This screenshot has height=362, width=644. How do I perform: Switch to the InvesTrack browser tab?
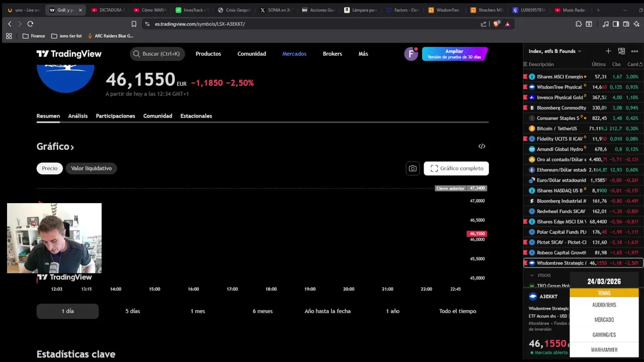(x=191, y=10)
